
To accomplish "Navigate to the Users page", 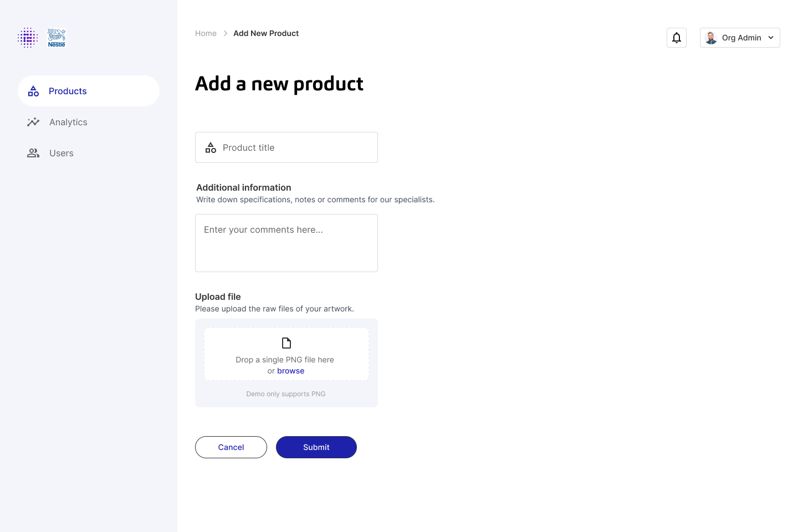I will tap(61, 153).
